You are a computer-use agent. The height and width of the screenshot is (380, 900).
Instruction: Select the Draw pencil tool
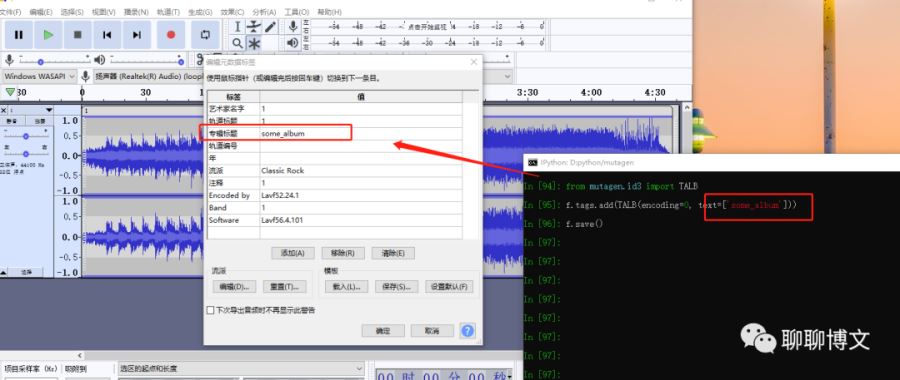[270, 26]
